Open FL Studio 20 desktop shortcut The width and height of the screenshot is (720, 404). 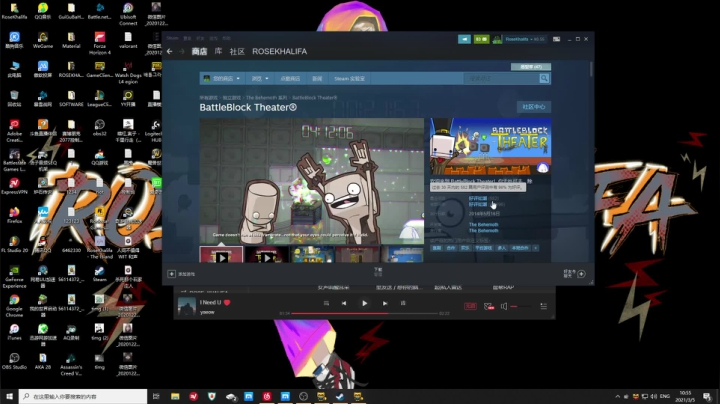[x=14, y=245]
